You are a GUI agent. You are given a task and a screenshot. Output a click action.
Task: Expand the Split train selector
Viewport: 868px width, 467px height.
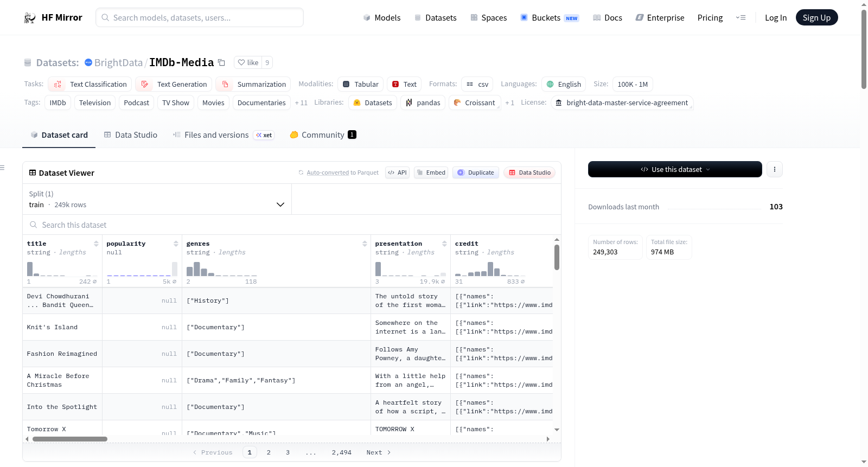tap(157, 199)
